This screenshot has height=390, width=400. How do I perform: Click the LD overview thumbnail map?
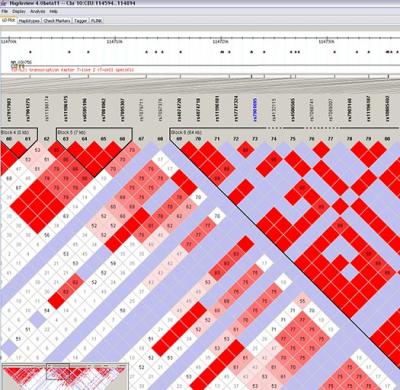pyautogui.click(x=65, y=377)
